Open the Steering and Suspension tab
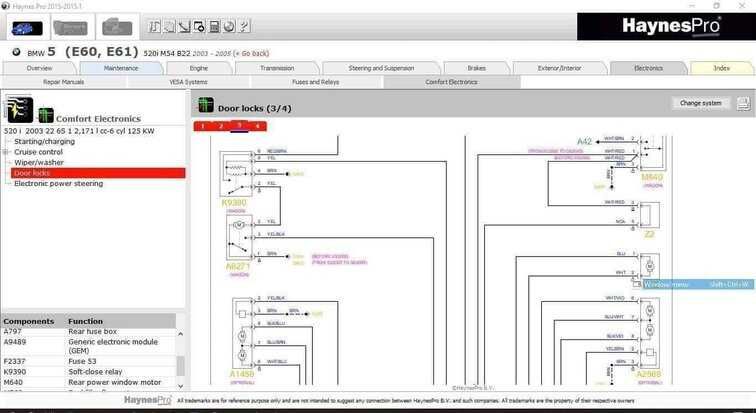Image resolution: width=756 pixels, height=413 pixels. (381, 68)
